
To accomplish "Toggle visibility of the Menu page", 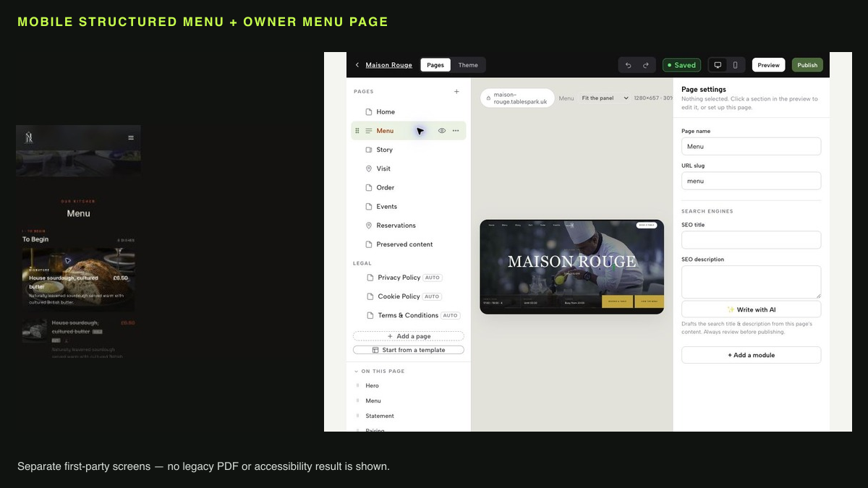I will pos(442,131).
